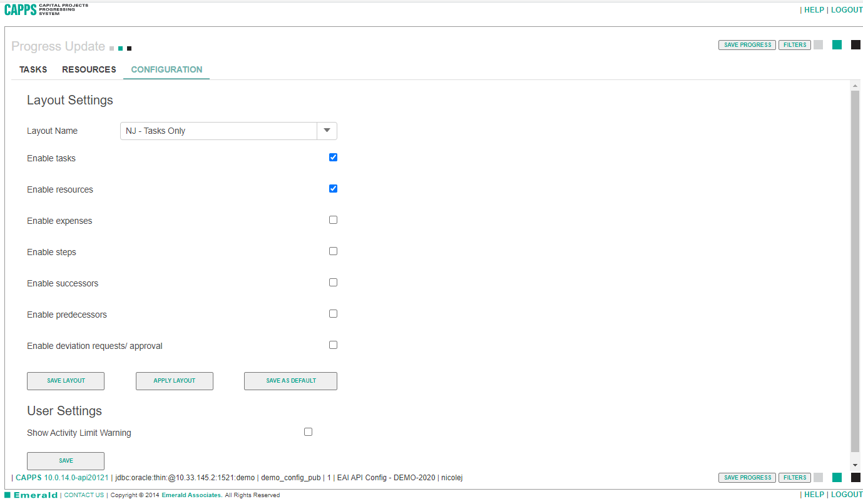Enable the expenses checkbox
863x504 pixels.
pos(333,220)
